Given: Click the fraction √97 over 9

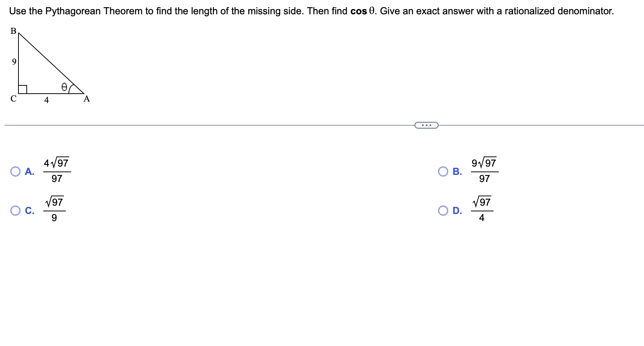Looking at the screenshot, I should coord(55,209).
